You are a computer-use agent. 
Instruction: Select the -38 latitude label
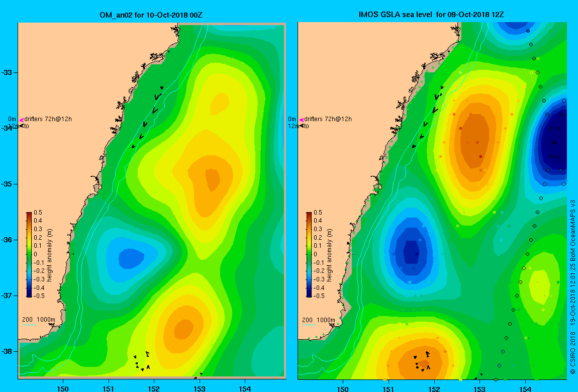[7, 351]
